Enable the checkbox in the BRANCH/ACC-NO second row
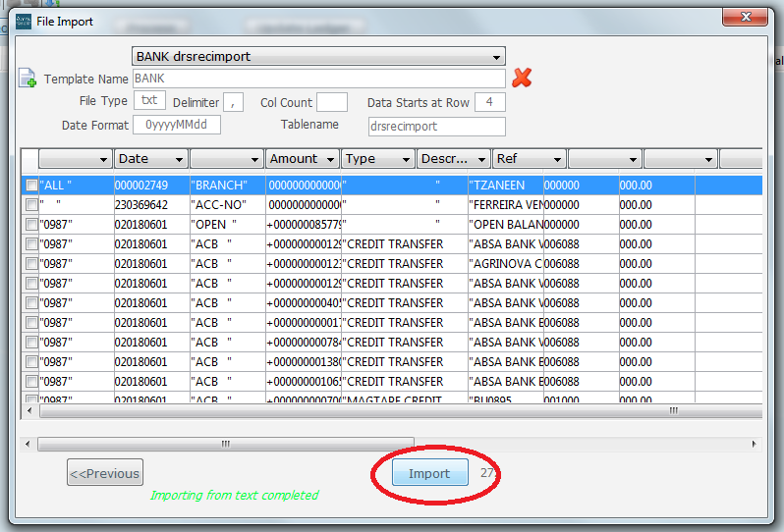 point(31,205)
